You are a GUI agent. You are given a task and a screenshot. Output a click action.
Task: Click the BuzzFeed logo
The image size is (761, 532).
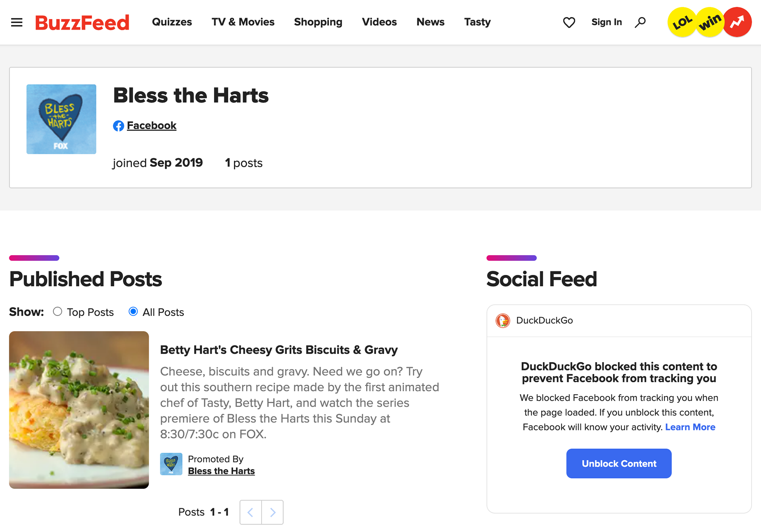82,22
